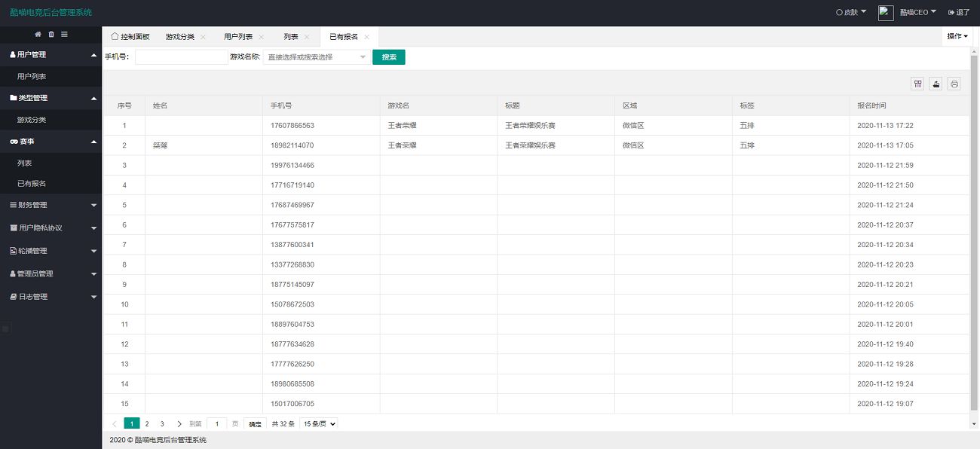
Task: Click the 退了 logout link
Action: [x=960, y=13]
